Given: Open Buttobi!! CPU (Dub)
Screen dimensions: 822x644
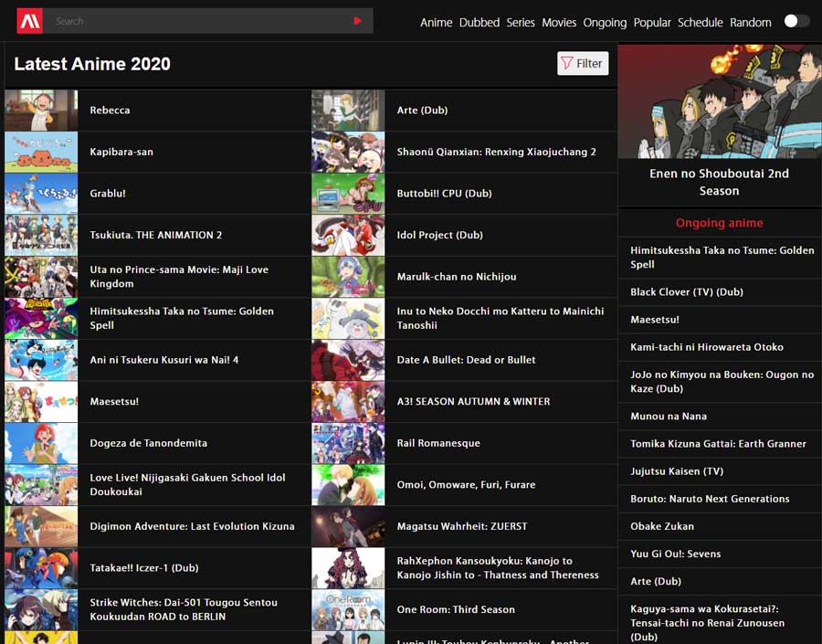Looking at the screenshot, I should point(444,194).
